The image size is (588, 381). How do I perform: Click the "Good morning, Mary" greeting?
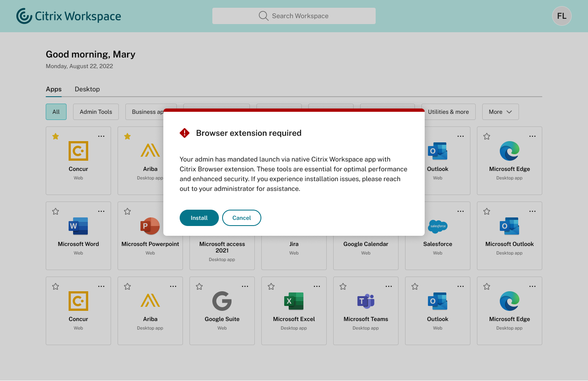click(91, 55)
